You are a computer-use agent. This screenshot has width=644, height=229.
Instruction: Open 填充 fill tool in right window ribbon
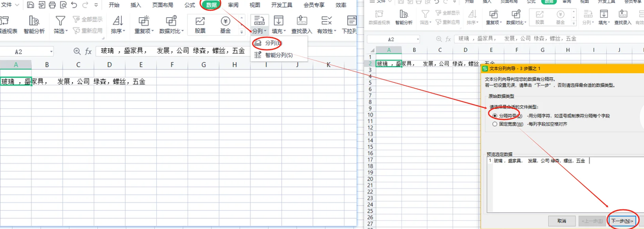(x=604, y=17)
